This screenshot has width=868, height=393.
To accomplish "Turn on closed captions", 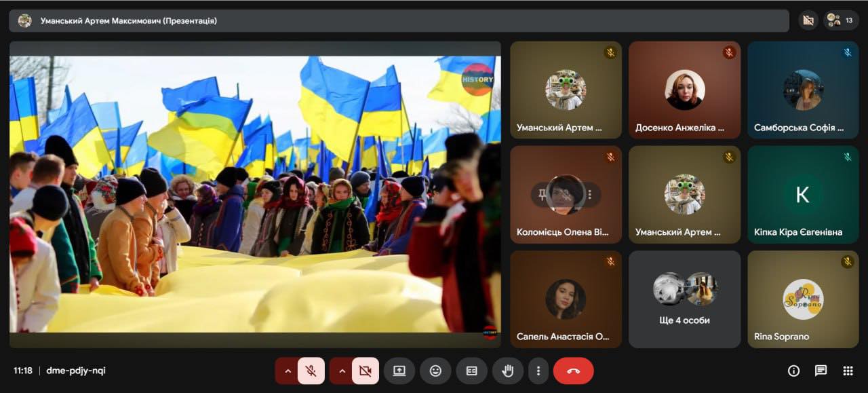I will tap(471, 371).
